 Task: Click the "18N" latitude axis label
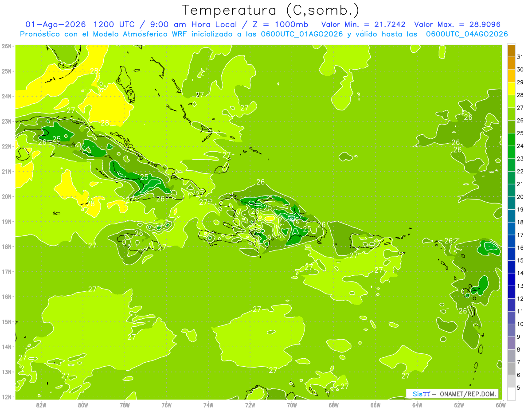point(7,247)
